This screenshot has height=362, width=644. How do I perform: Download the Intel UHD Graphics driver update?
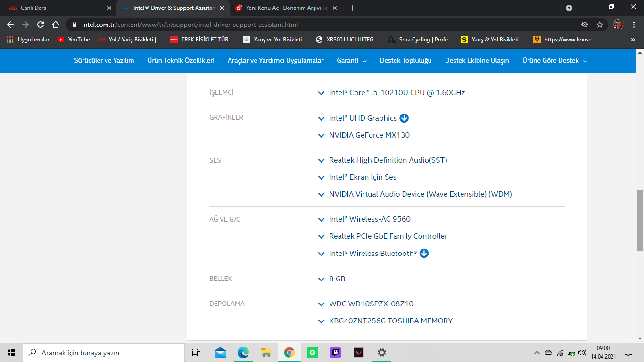pos(404,118)
